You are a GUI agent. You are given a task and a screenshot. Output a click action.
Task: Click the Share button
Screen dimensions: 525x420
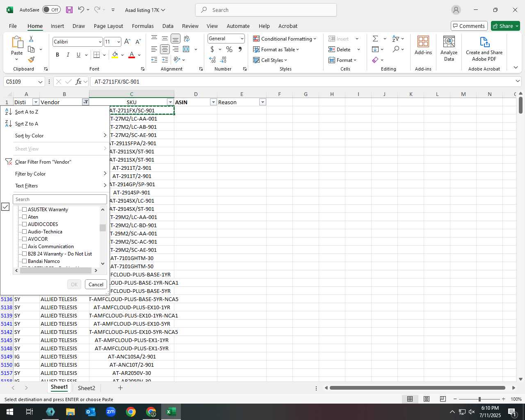pos(506,26)
